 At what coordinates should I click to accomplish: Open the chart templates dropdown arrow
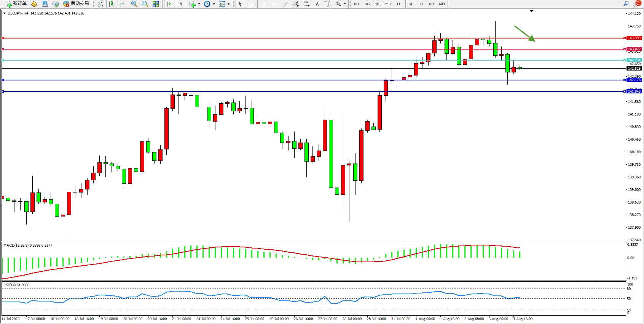click(x=228, y=4)
